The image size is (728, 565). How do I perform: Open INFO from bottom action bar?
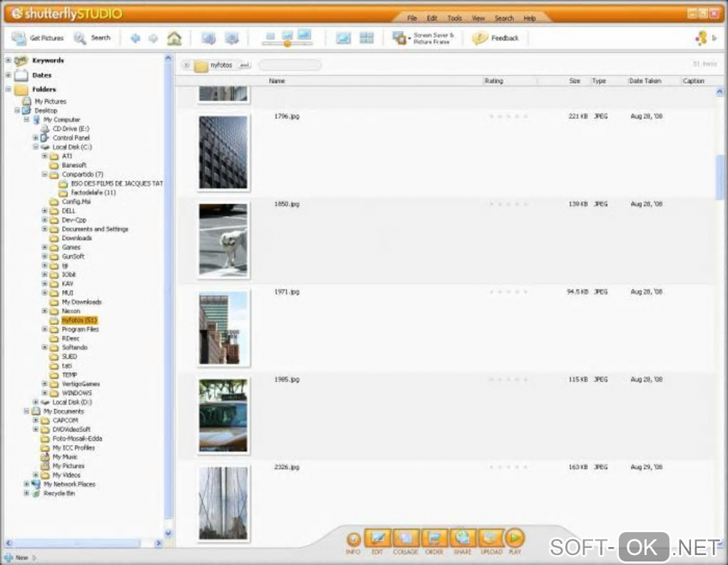[353, 543]
